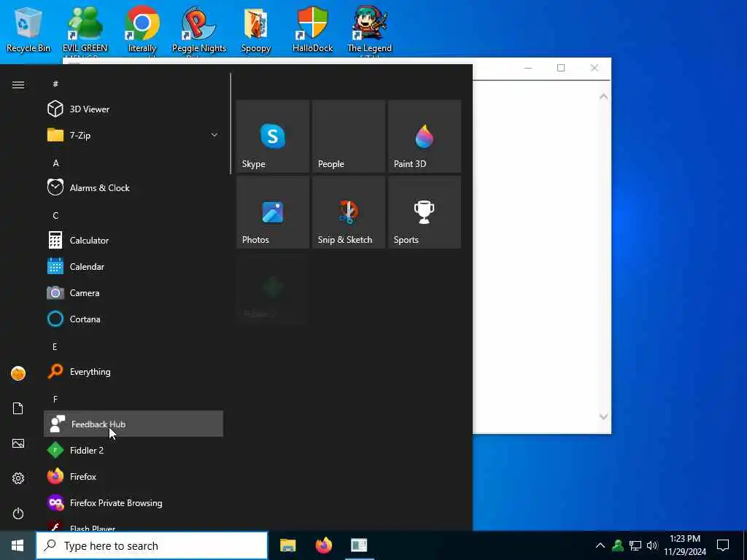Viewport: 747px width, 560px height.
Task: Click the F letter group header
Action: (x=55, y=399)
